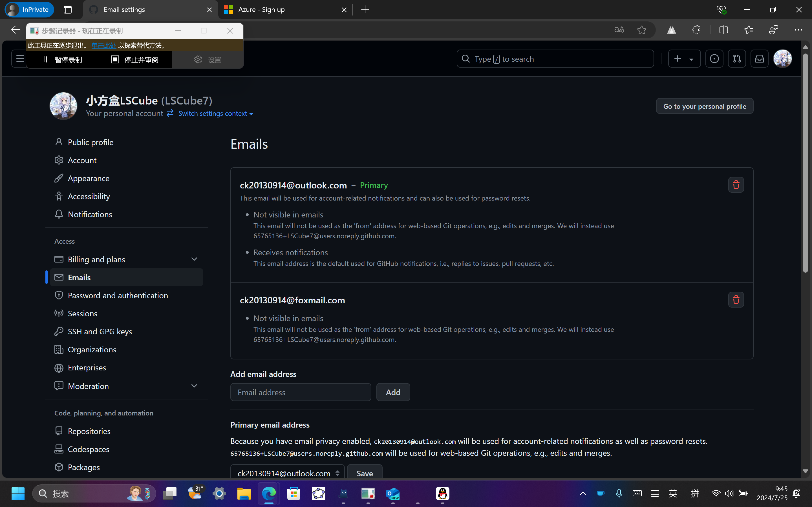The image size is (812, 507).
Task: Expand Billing and plans section
Action: 194,259
